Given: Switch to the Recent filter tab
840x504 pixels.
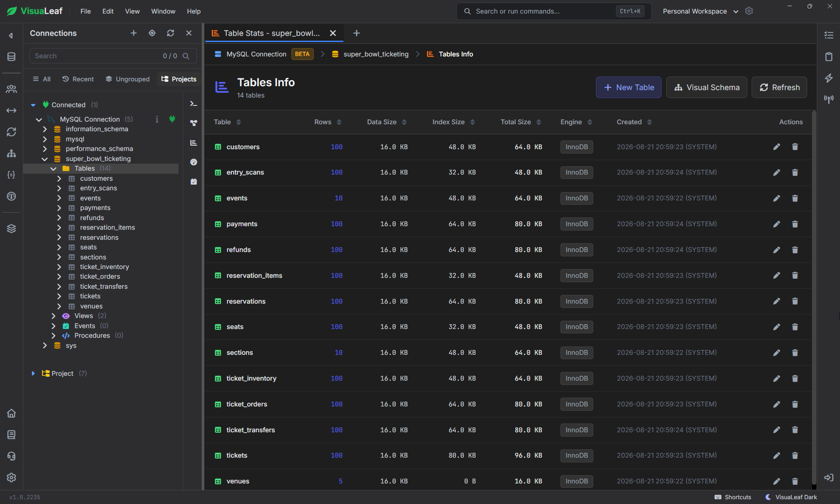Looking at the screenshot, I should pos(78,79).
